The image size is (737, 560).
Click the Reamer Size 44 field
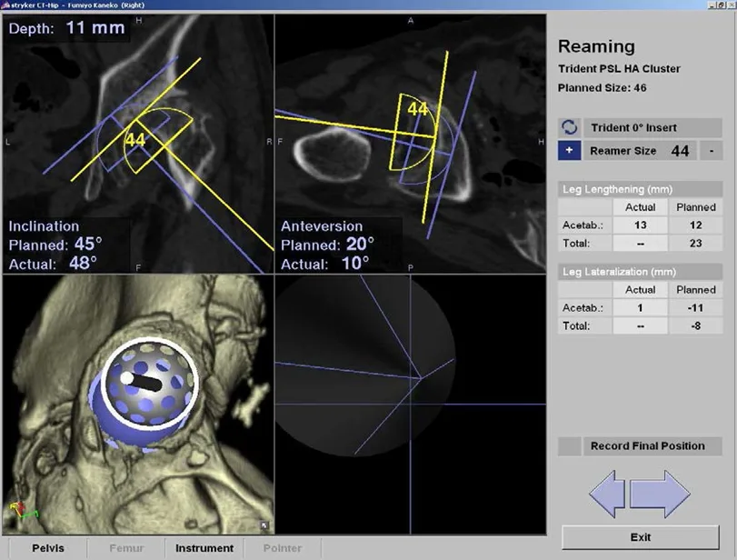point(640,151)
